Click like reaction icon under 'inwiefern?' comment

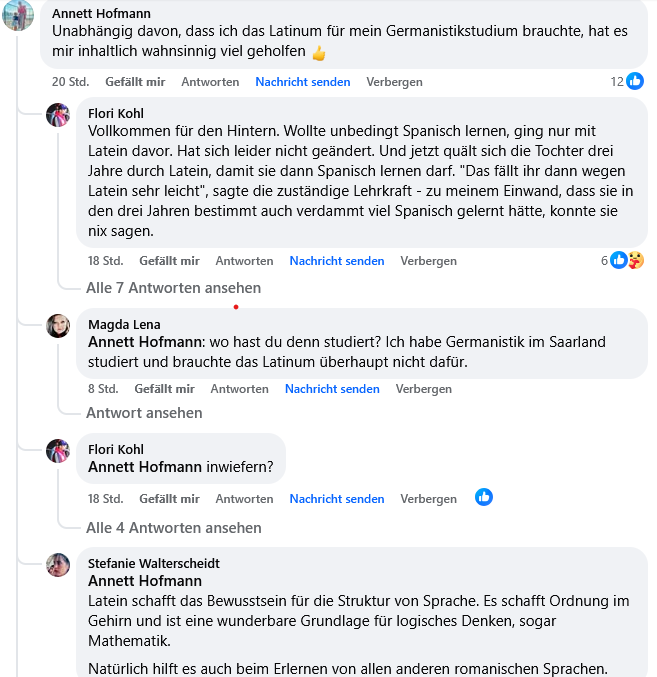[x=484, y=497]
